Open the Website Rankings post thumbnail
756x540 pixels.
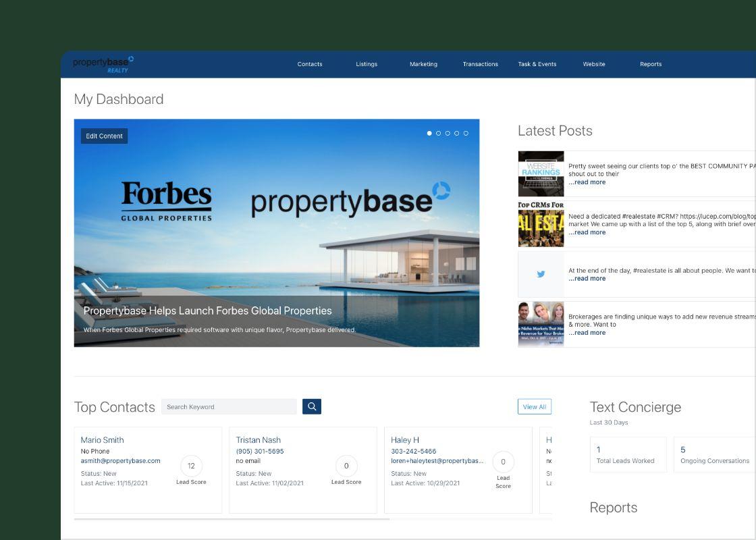(541, 173)
